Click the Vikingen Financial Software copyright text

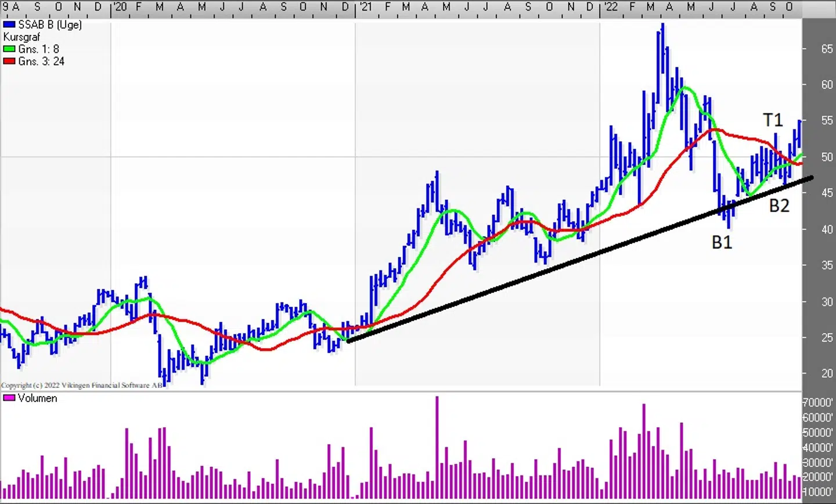point(82,385)
